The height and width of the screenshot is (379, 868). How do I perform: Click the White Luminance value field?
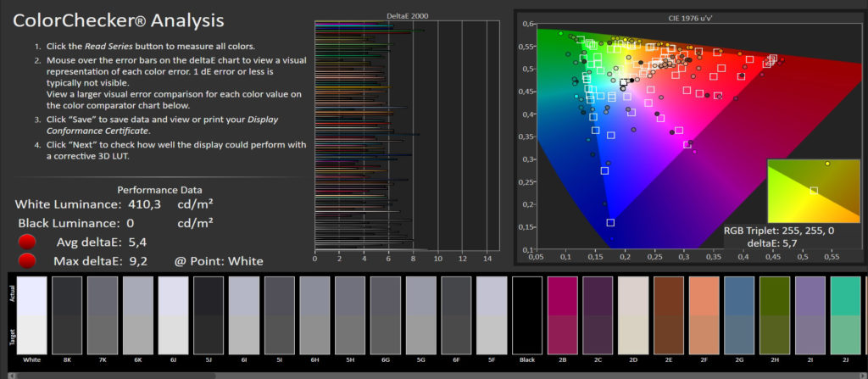click(142, 205)
